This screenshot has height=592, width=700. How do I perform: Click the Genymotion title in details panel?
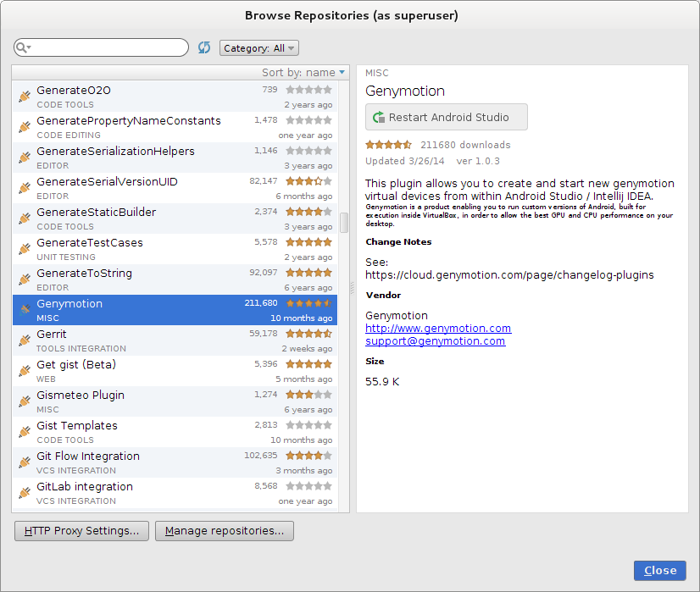[x=405, y=91]
